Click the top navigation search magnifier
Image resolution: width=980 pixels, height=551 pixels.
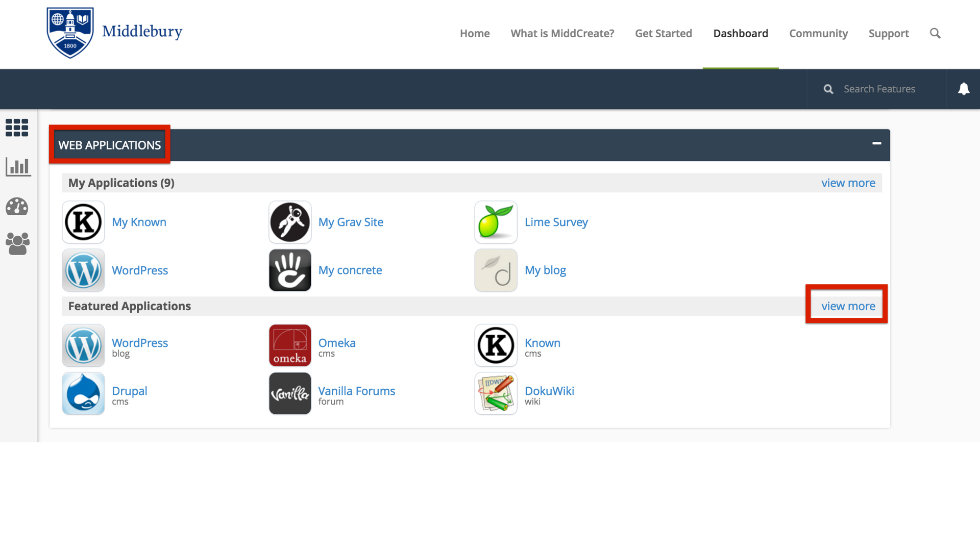(935, 34)
